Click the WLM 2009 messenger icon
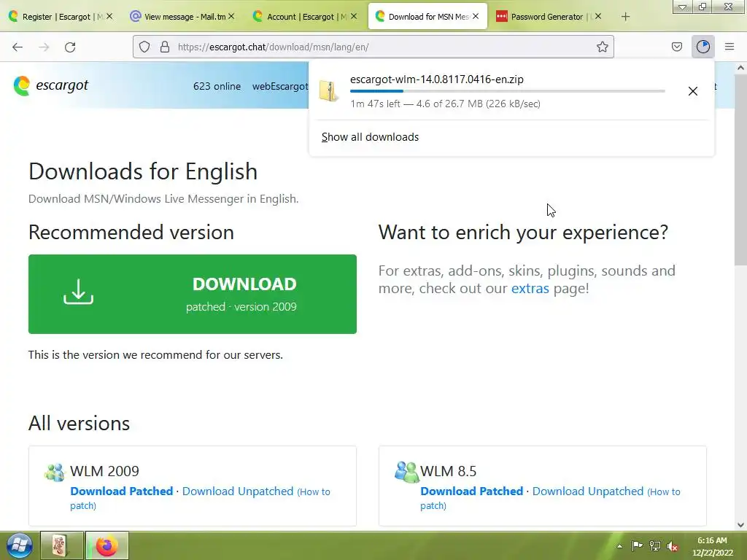Viewport: 747px width, 560px height. [x=54, y=472]
